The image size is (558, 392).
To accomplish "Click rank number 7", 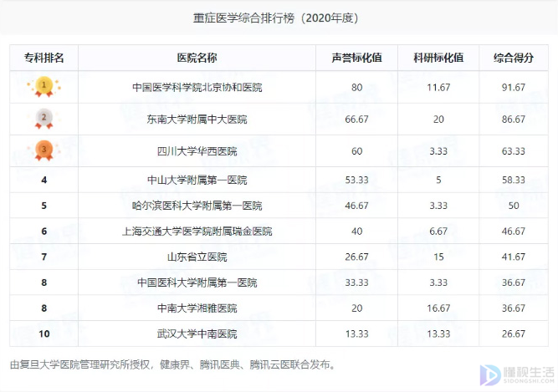I will tap(44, 257).
